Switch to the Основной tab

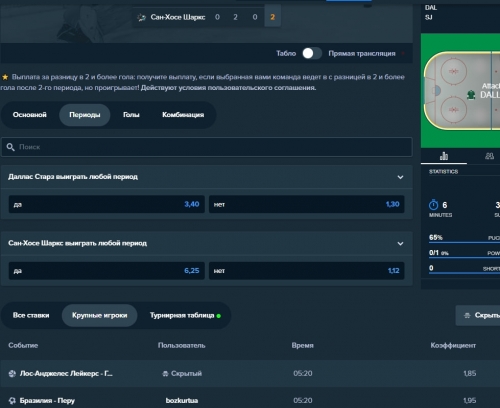[x=30, y=115]
